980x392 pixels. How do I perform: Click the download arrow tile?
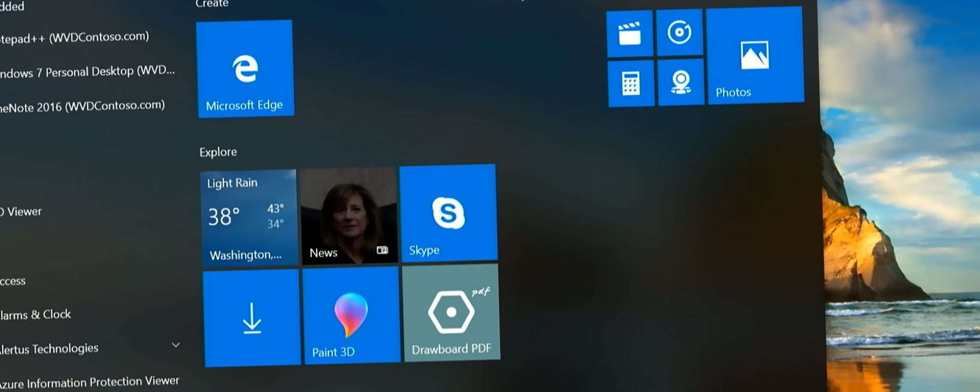[252, 318]
